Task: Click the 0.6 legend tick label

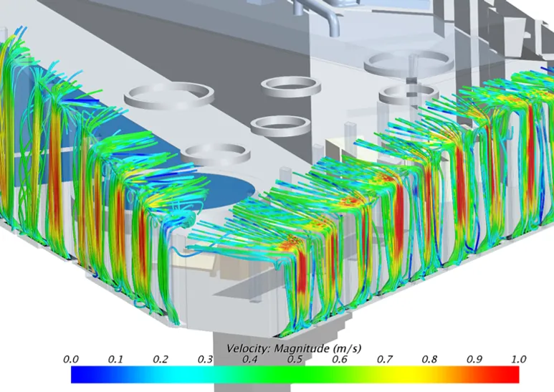Action: point(340,359)
